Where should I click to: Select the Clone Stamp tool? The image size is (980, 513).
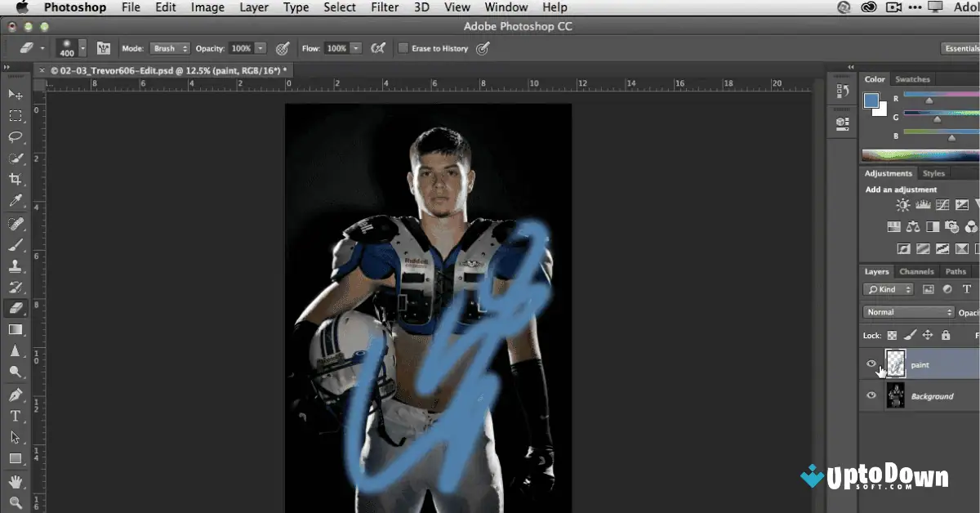click(x=15, y=265)
